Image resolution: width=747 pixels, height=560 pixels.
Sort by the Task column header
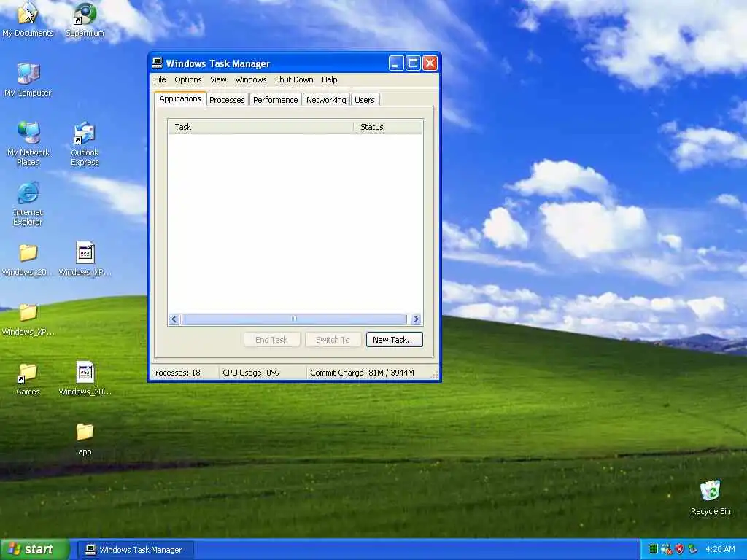(260, 127)
